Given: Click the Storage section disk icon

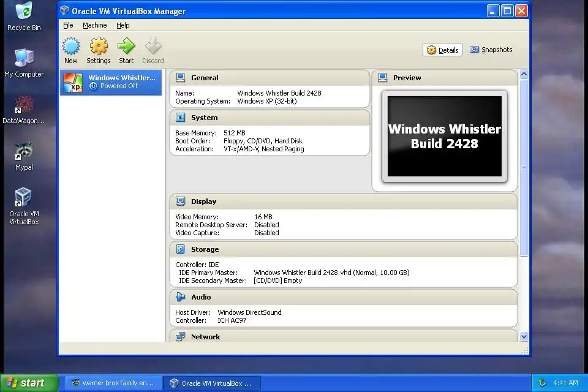Looking at the screenshot, I should 180,249.
